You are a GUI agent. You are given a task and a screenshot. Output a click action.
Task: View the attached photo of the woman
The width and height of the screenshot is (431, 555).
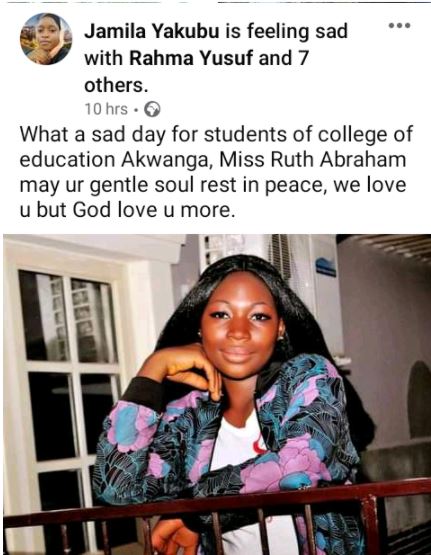(x=217, y=394)
